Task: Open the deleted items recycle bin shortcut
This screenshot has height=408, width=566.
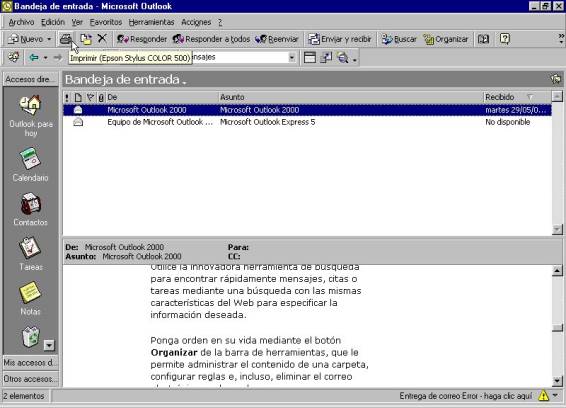Action: [31, 337]
